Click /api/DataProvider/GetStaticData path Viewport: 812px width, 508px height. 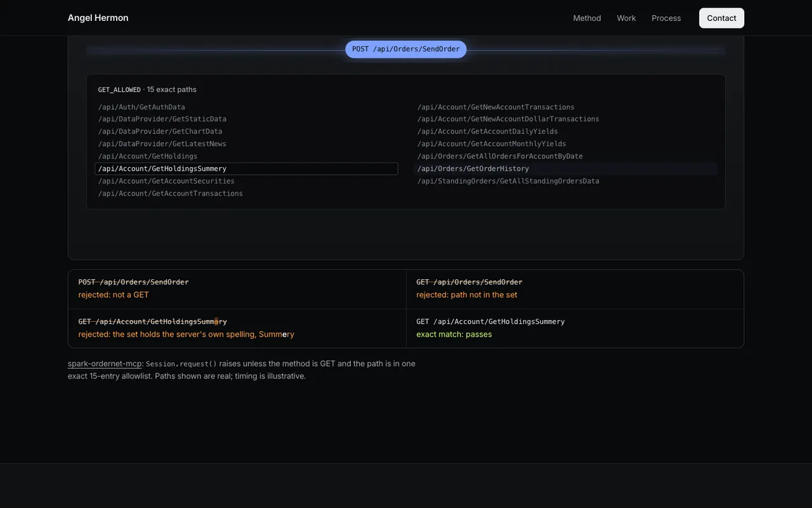(162, 119)
